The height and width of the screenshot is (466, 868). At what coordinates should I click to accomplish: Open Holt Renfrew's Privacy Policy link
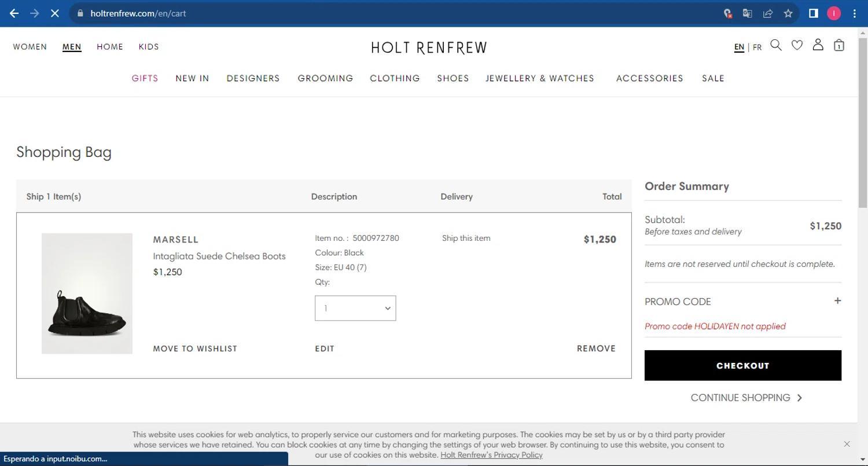pos(491,455)
